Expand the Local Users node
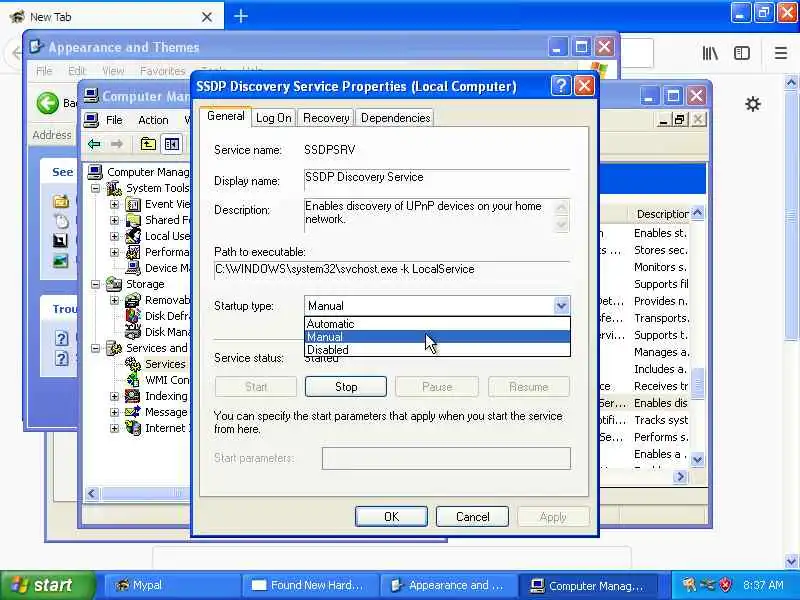This screenshot has width=800, height=600. (114, 236)
